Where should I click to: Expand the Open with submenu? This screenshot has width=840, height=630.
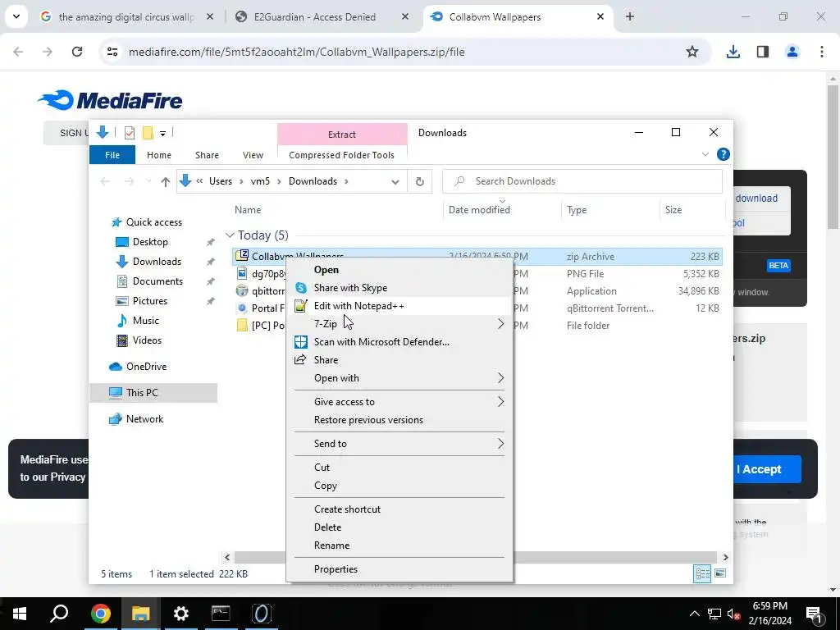399,377
